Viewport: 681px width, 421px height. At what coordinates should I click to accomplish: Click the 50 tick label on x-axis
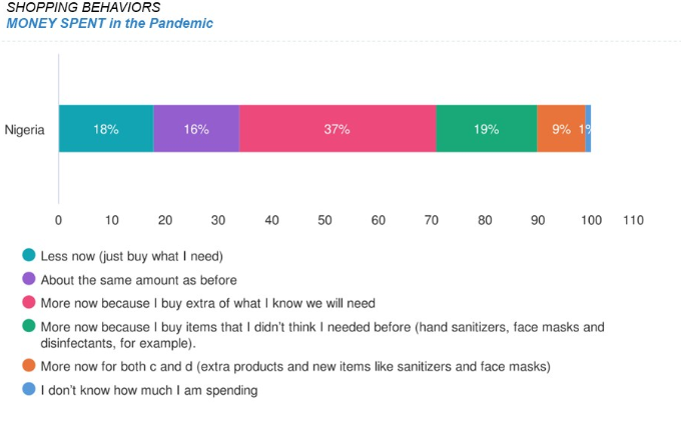click(325, 220)
